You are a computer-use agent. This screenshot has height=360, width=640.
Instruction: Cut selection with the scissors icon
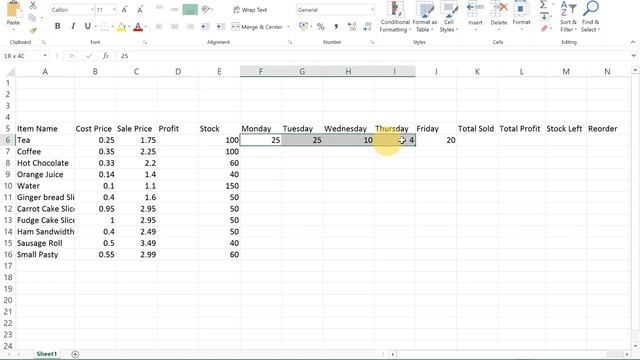[33, 5]
